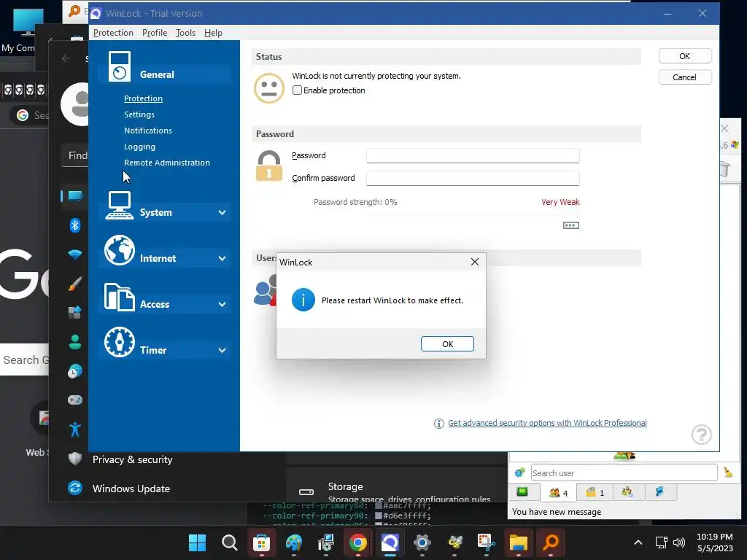The height and width of the screenshot is (560, 747).
Task: Click the broom icon beside Search user
Action: pos(728,472)
